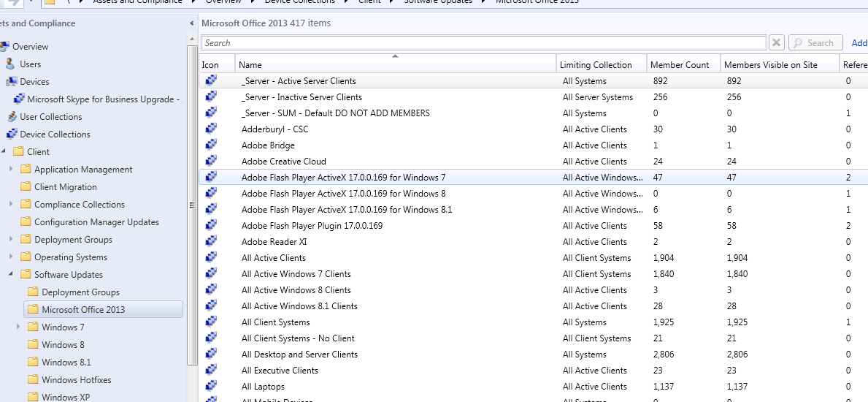Open Device Collections in the breadcrumb path
The height and width of the screenshot is (402, 868).
pyautogui.click(x=299, y=1)
